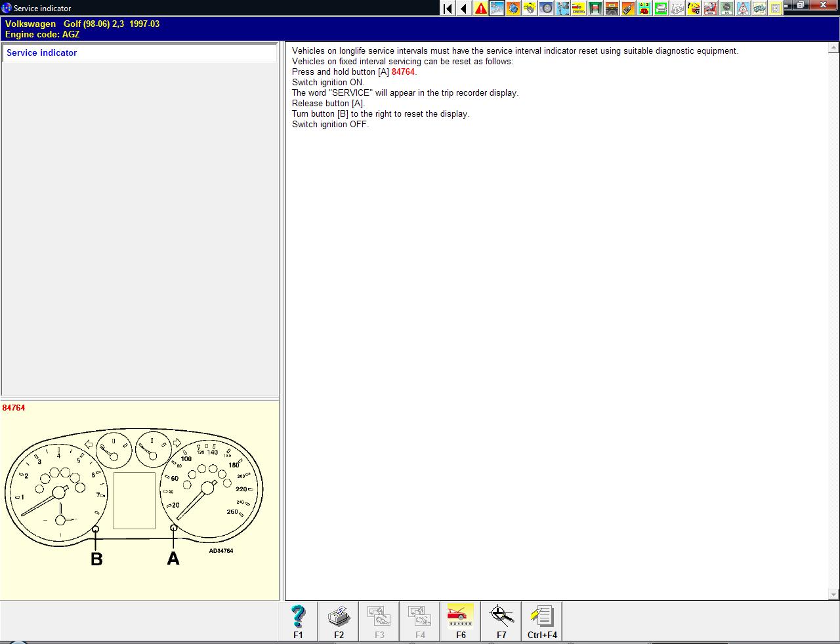This screenshot has width=840, height=644.
Task: Open the tyre wheel toolbar icon
Action: click(546, 9)
